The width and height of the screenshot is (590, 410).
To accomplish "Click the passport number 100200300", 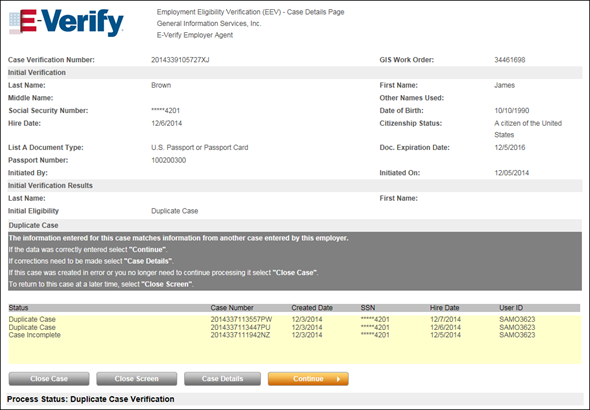I will pyautogui.click(x=169, y=160).
